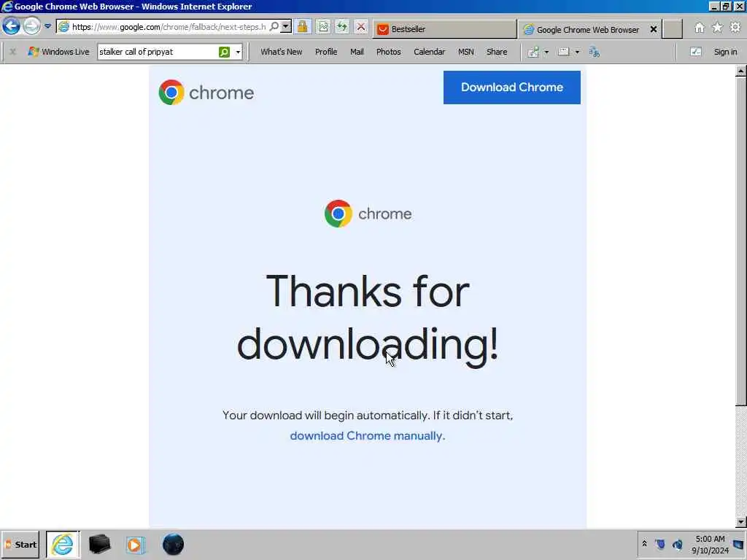Click the address bar search magnifier
The width and height of the screenshot is (747, 560).
coord(274,27)
